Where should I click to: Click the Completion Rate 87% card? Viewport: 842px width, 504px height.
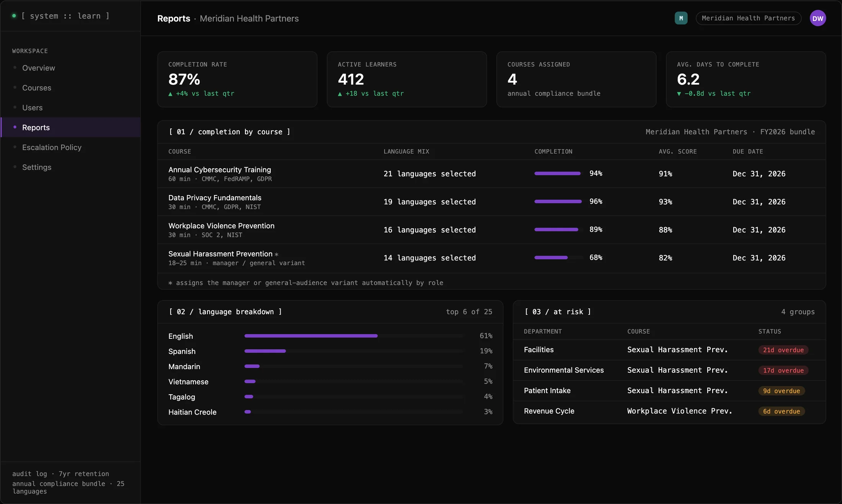coord(237,79)
